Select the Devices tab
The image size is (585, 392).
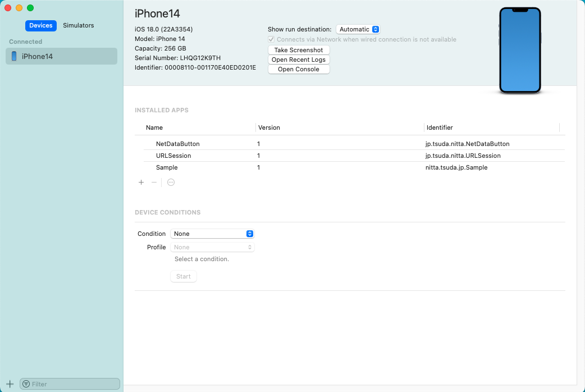pos(41,25)
